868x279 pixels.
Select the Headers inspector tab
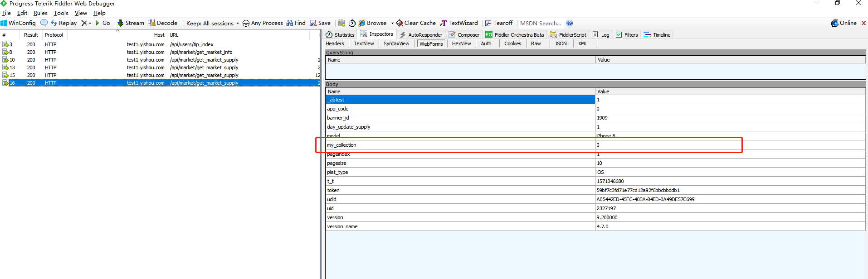click(335, 44)
